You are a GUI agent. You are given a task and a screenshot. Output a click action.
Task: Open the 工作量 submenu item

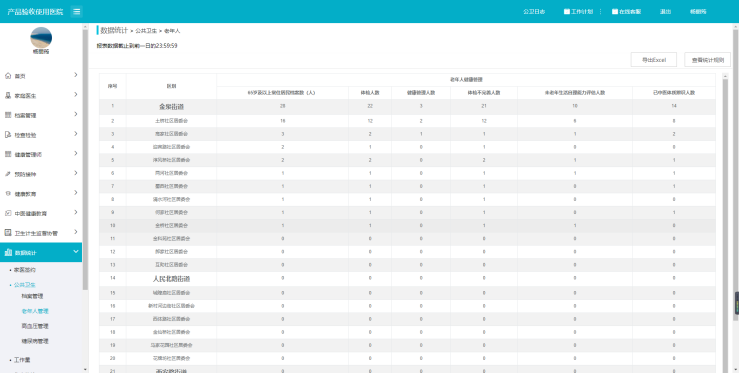tap(22, 360)
